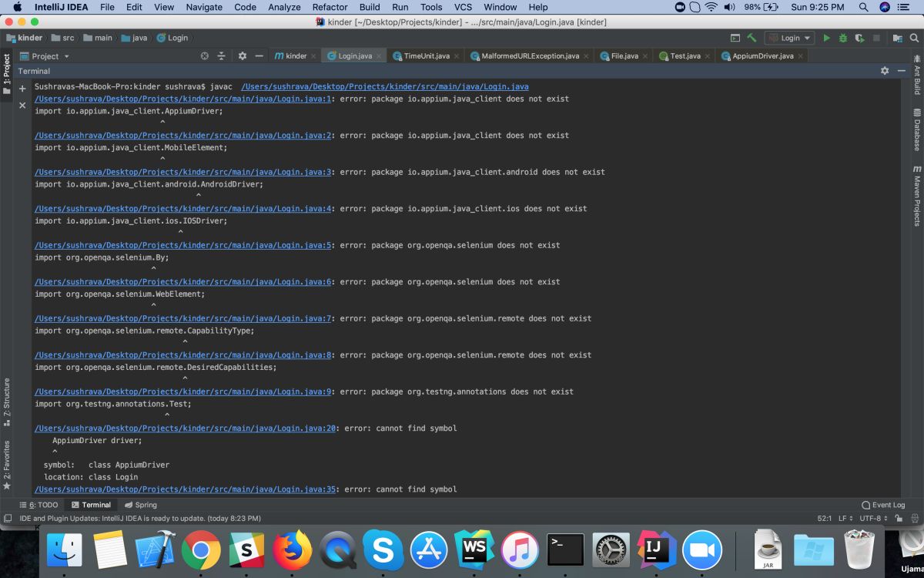The height and width of the screenshot is (578, 924).
Task: Change file encoding UTF-8 dropdown
Action: point(875,519)
